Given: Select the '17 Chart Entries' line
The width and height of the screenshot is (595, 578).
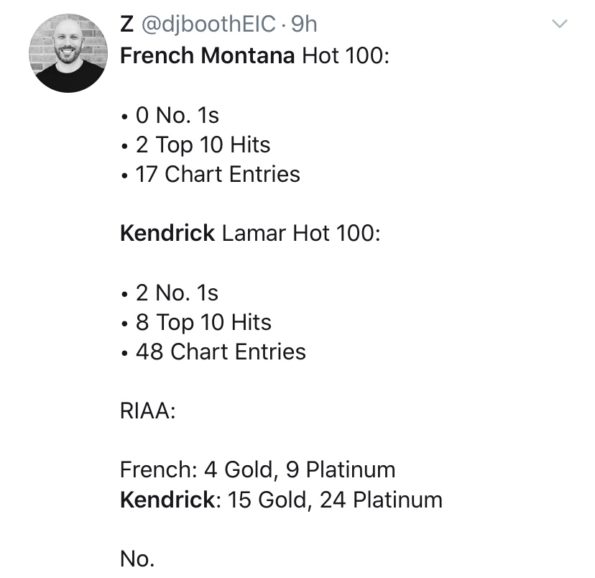Looking at the screenshot, I should pos(211,174).
